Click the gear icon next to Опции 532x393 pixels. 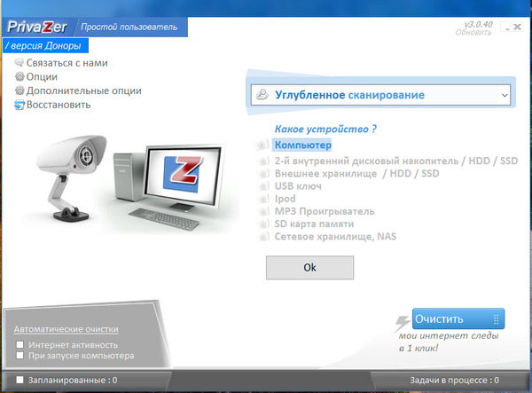pyautogui.click(x=20, y=77)
